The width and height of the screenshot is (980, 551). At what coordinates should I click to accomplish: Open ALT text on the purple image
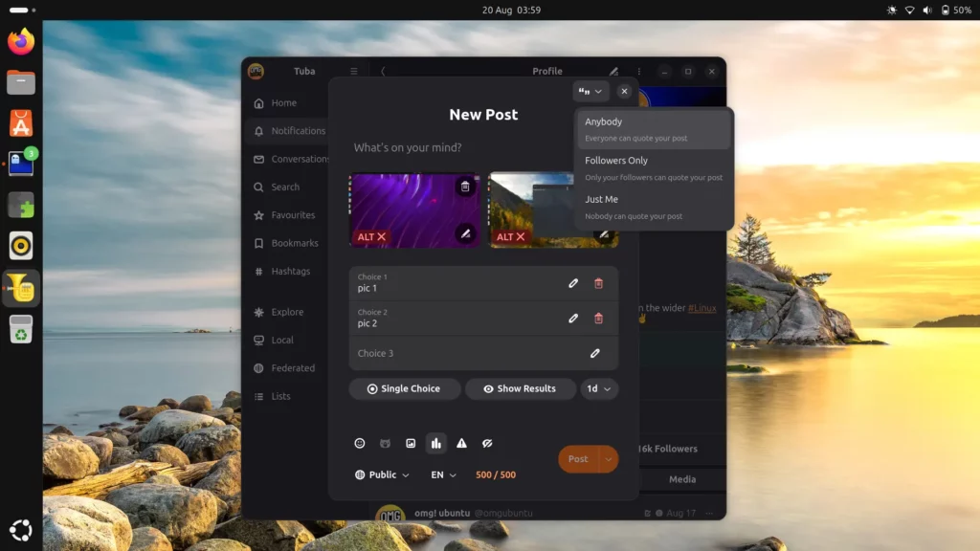click(x=372, y=237)
